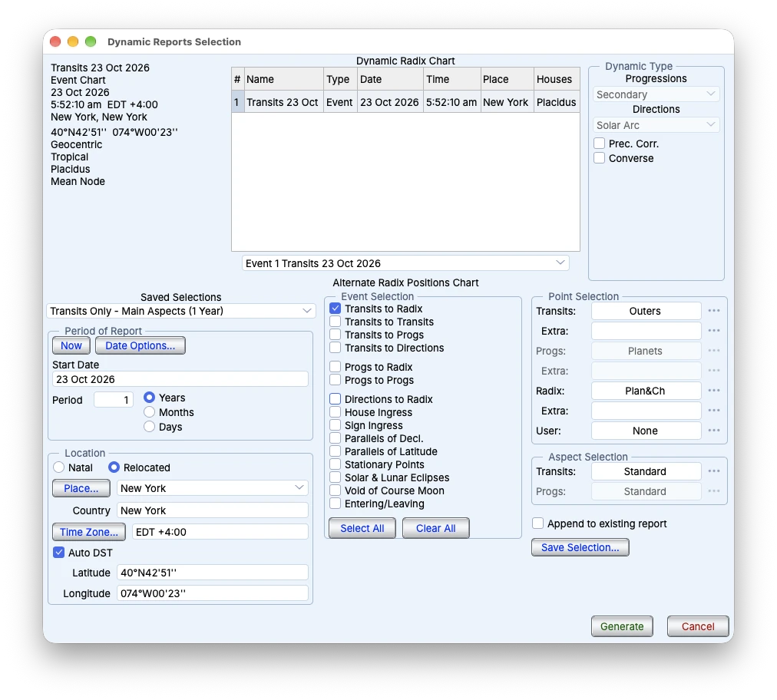Open ellipsis options for Transits aspect selection
Screen dimensions: 777x700
click(x=713, y=471)
